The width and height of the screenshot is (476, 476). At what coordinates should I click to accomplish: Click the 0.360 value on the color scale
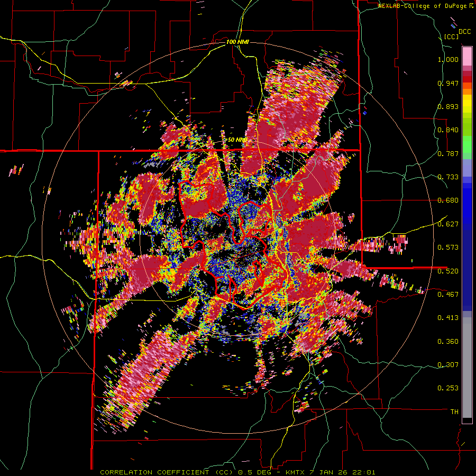[448, 341]
